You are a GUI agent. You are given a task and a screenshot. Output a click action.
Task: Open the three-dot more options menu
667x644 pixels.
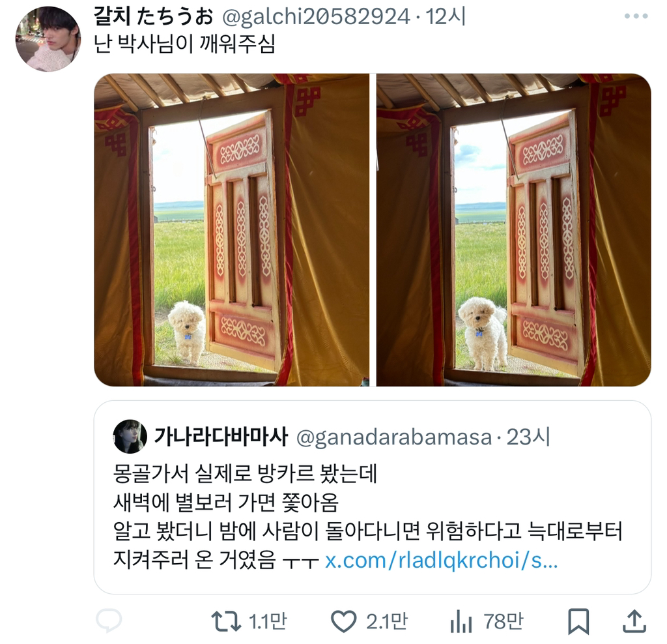(x=636, y=16)
